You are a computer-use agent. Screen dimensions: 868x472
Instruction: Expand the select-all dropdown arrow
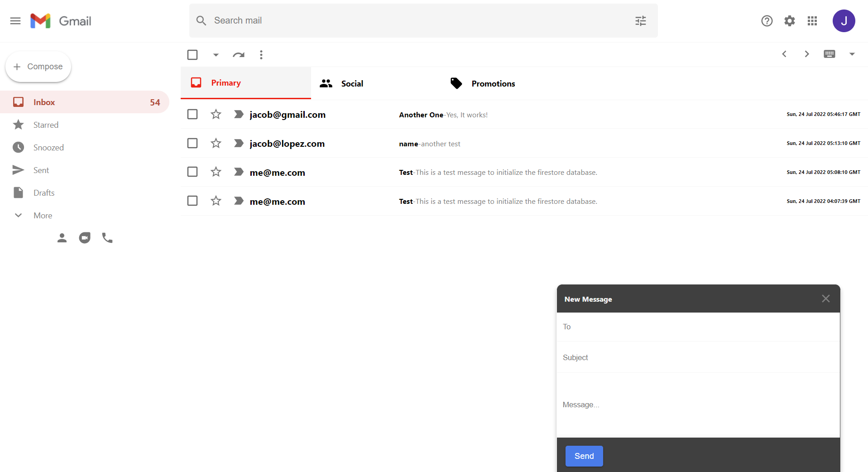pos(216,55)
